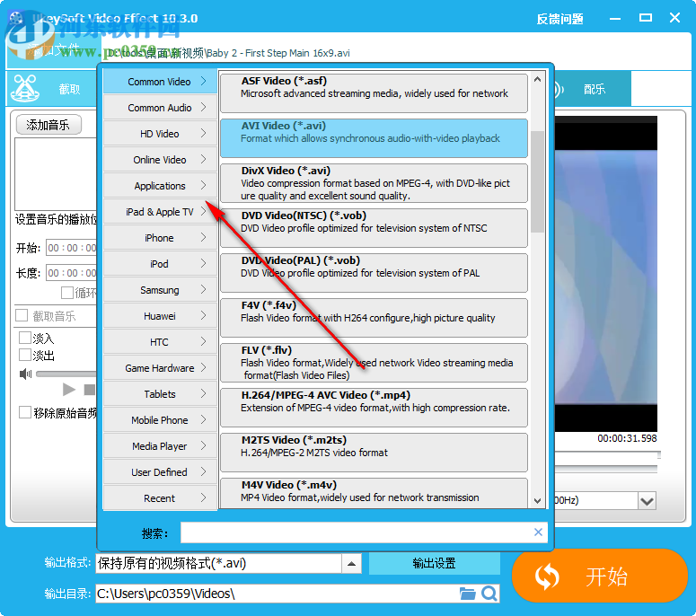Select iPad & Apple TV category
This screenshot has width=696, height=616.
tap(160, 212)
